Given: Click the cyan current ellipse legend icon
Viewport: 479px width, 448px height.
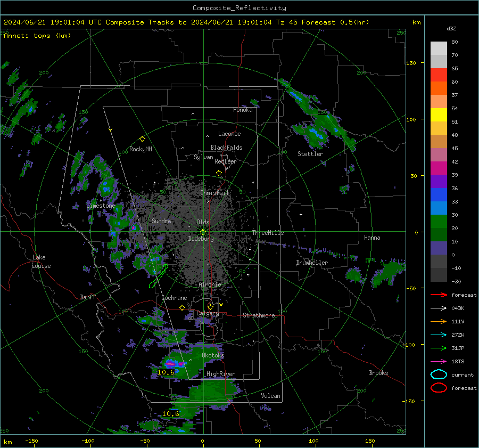Looking at the screenshot, I should pos(439,374).
